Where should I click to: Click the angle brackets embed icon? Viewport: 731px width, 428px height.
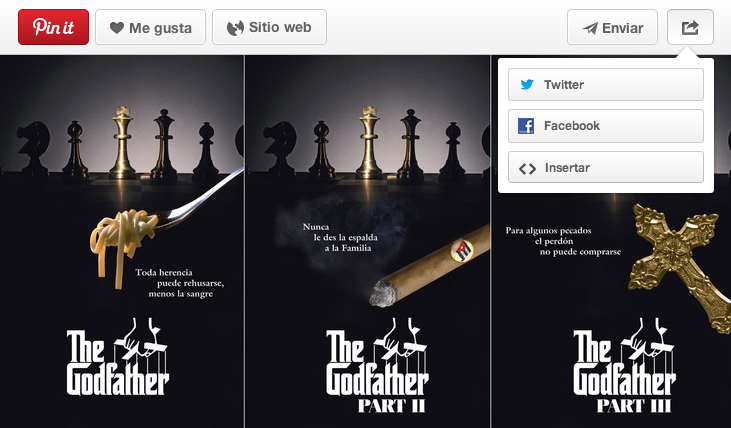click(527, 168)
